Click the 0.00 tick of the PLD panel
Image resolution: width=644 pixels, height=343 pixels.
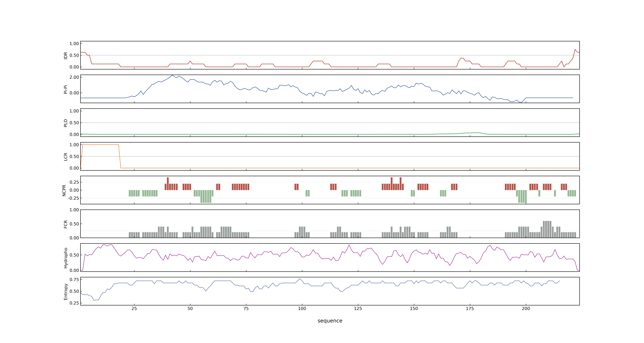(74, 134)
